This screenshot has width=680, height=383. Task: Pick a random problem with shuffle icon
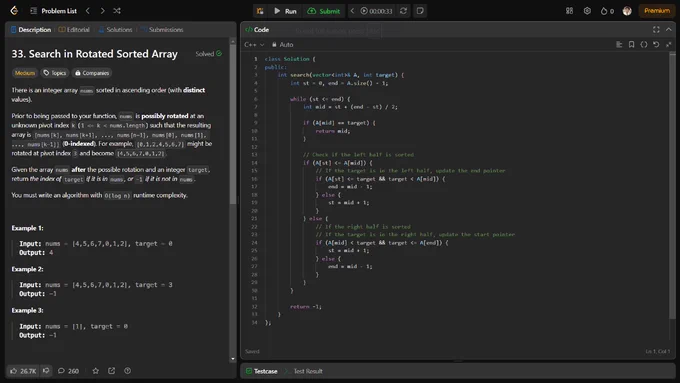point(117,11)
